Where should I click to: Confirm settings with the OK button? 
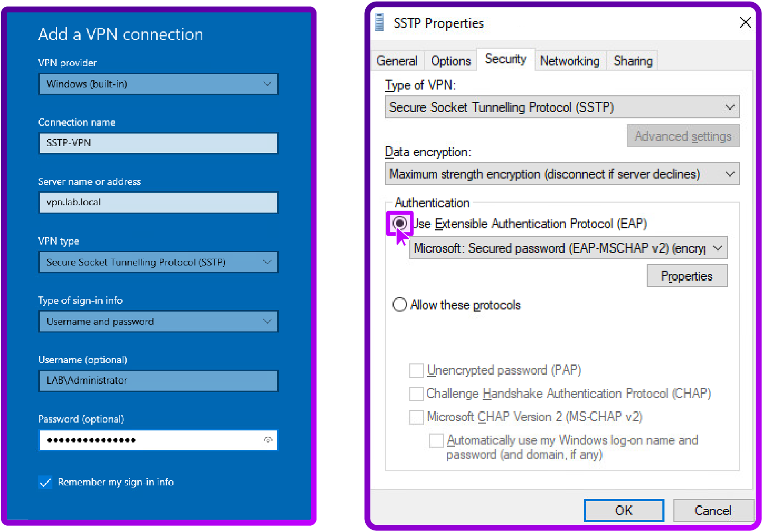(x=624, y=511)
